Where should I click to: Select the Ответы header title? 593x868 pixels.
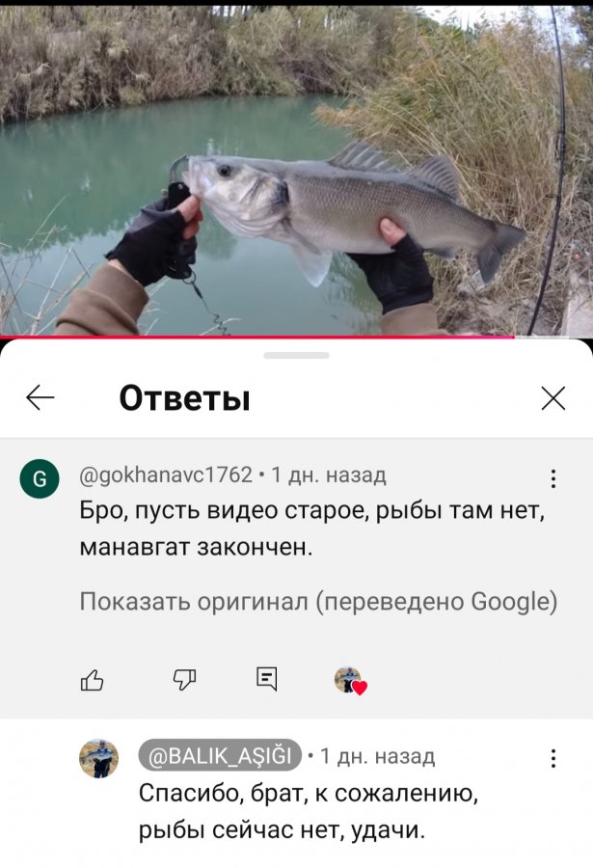185,398
